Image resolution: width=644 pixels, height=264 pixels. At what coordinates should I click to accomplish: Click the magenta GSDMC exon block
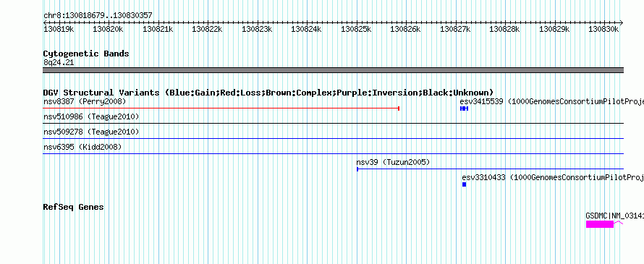pyautogui.click(x=600, y=224)
